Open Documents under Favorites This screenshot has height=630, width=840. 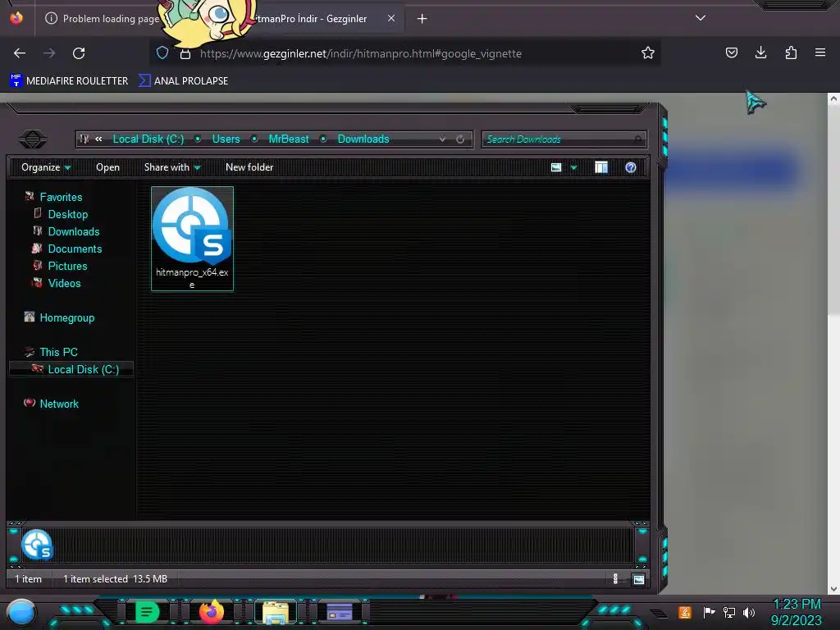pos(75,249)
